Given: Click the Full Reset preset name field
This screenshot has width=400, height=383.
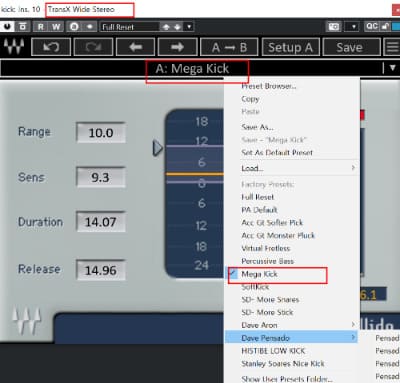Looking at the screenshot, I should (129, 27).
